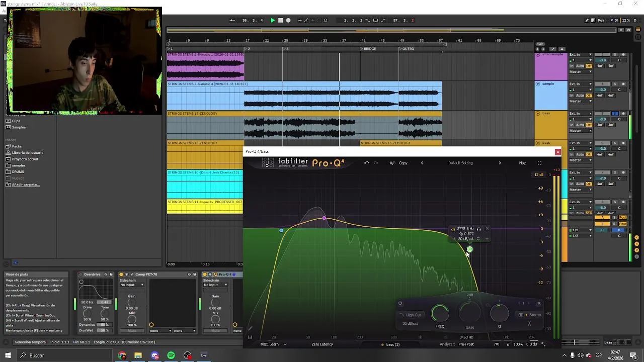
Task: Split the band with the scissors icon
Action: 529,324
